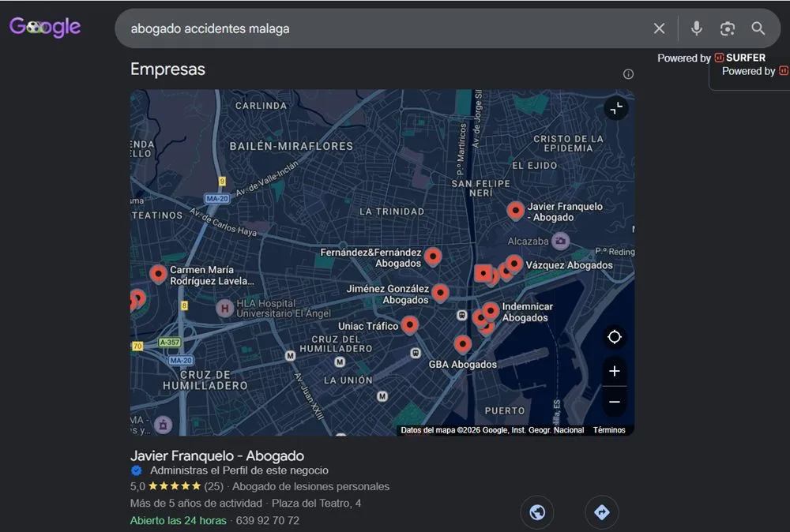The width and height of the screenshot is (790, 532).
Task: Click the five-star rating (25) reviews
Action: 177,486
